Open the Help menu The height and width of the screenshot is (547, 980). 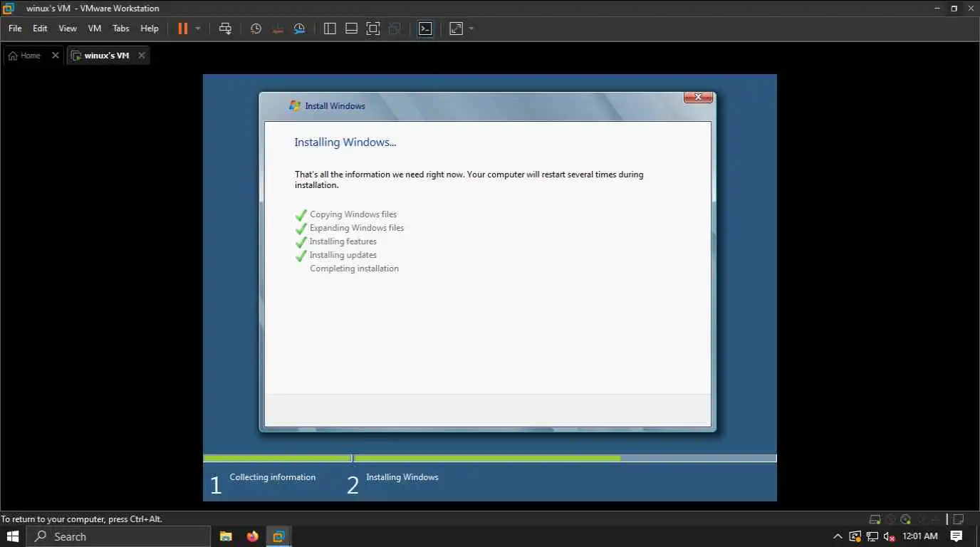click(x=150, y=28)
